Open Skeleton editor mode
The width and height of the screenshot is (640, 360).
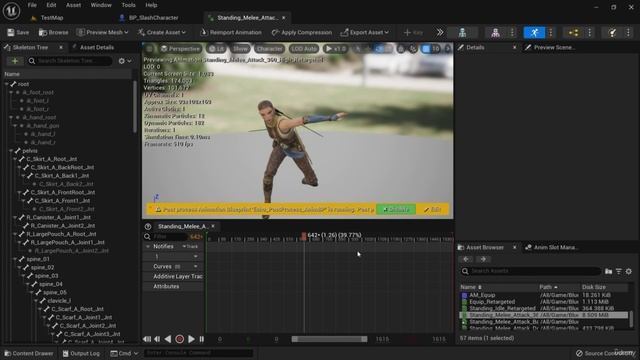click(x=462, y=32)
